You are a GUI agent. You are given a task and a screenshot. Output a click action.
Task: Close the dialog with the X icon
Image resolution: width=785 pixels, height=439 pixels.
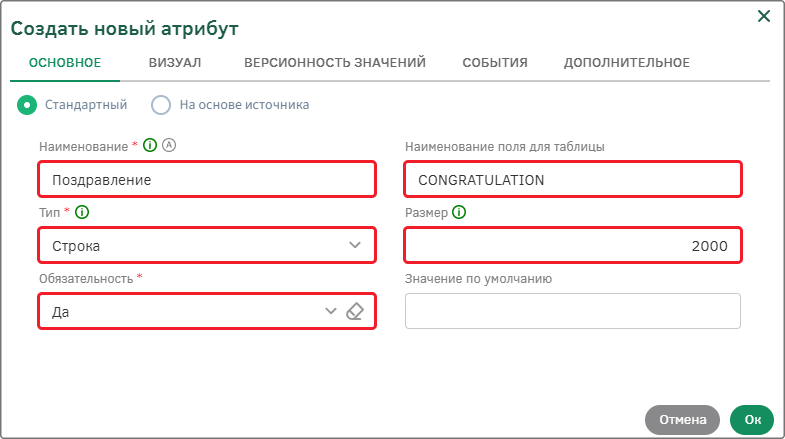764,16
